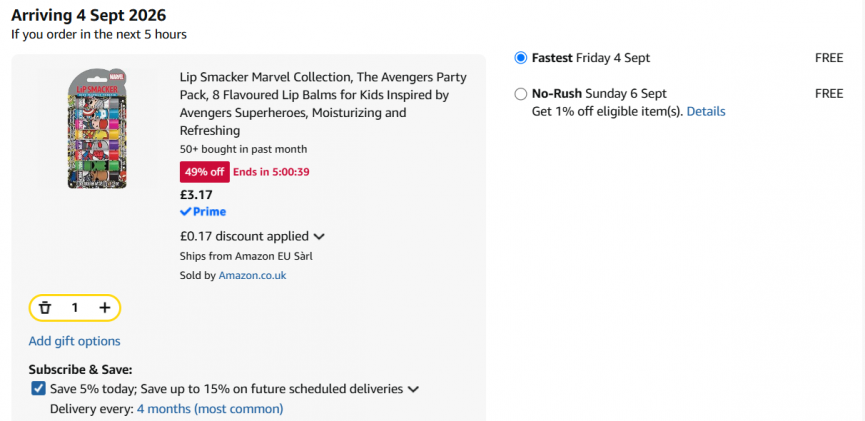865x421 pixels.
Task: Click the Arriving 4 Sept 2026 heading
Action: tap(88, 15)
